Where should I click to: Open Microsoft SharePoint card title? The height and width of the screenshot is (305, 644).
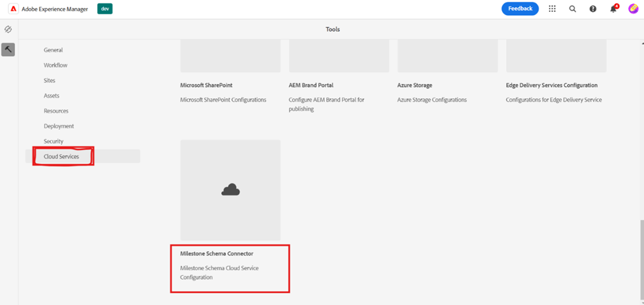207,85
